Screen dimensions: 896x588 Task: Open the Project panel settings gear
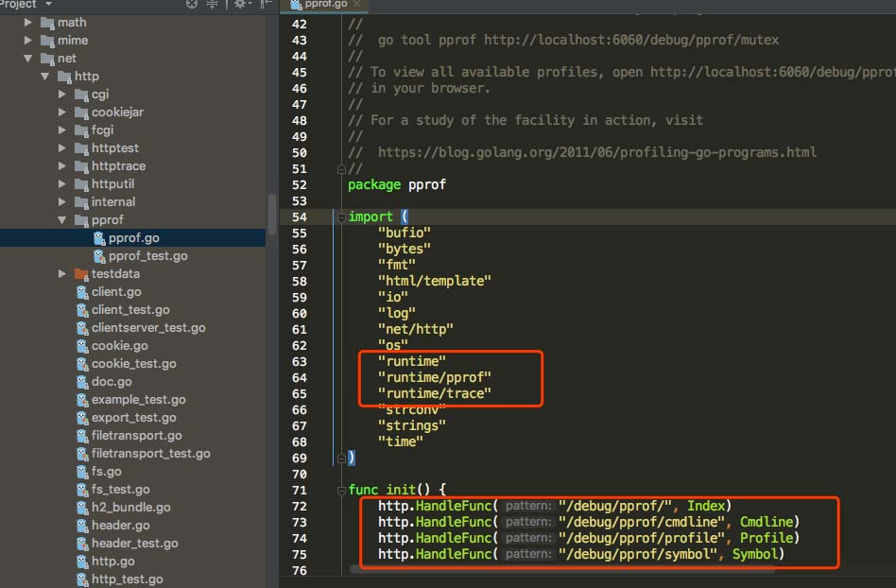coord(240,5)
